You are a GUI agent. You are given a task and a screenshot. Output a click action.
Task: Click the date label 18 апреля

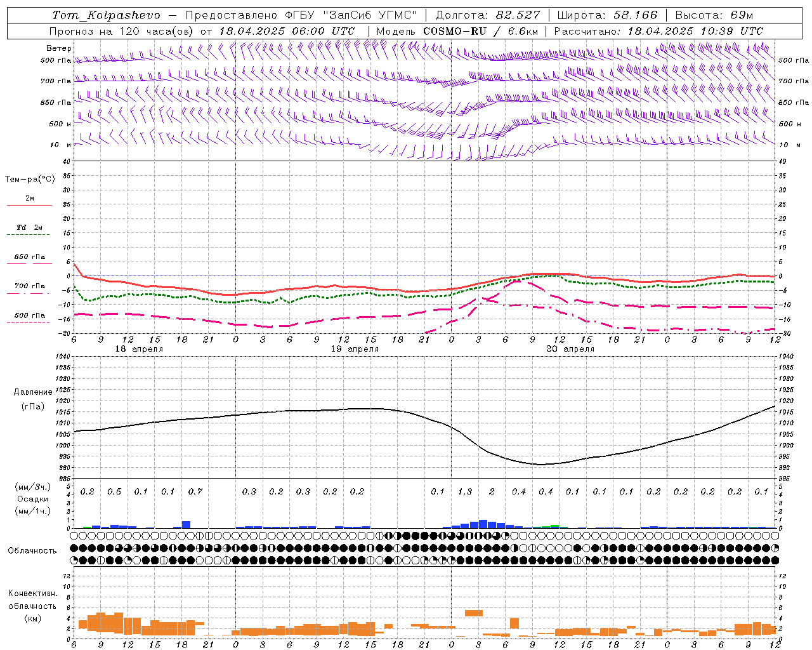coord(139,349)
